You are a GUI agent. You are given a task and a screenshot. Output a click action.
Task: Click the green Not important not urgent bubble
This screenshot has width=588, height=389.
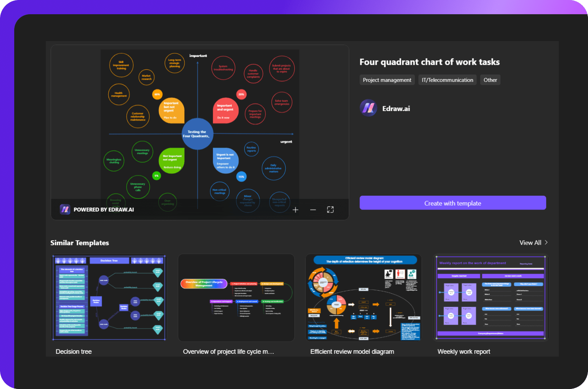[171, 160]
